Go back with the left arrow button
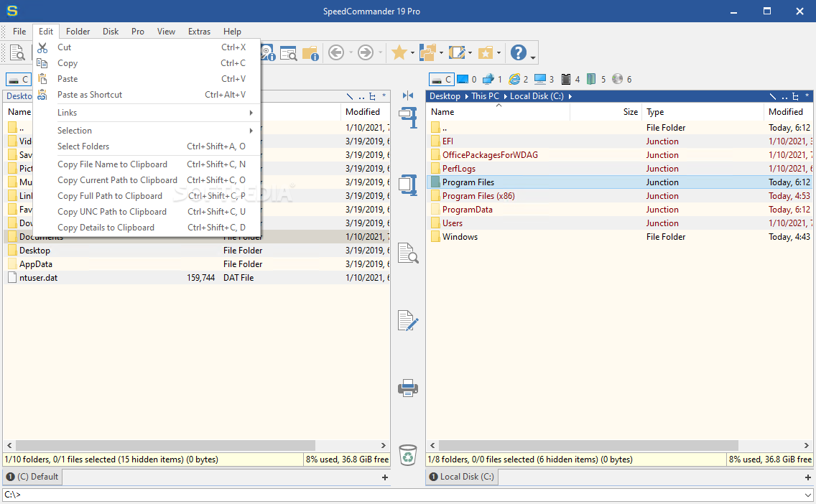 [x=336, y=52]
